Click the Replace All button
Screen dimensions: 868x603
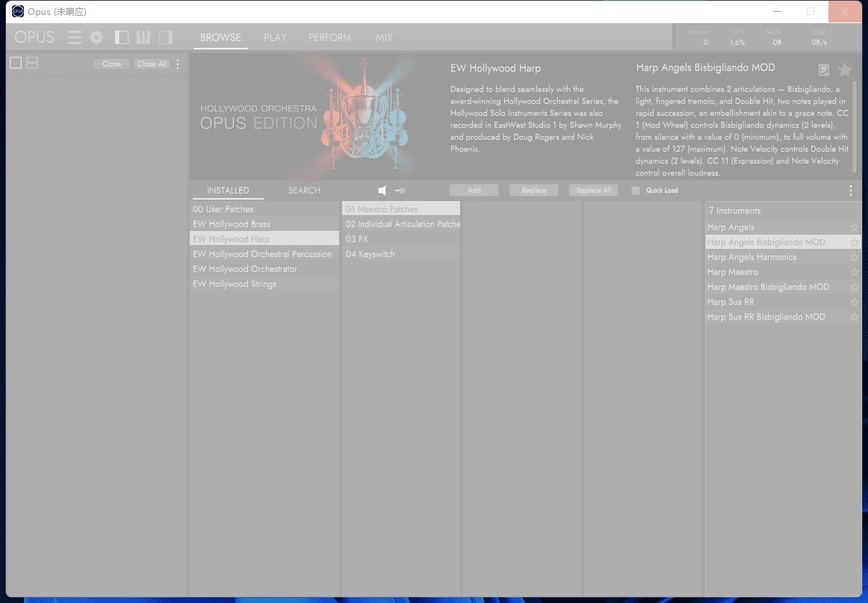click(593, 191)
